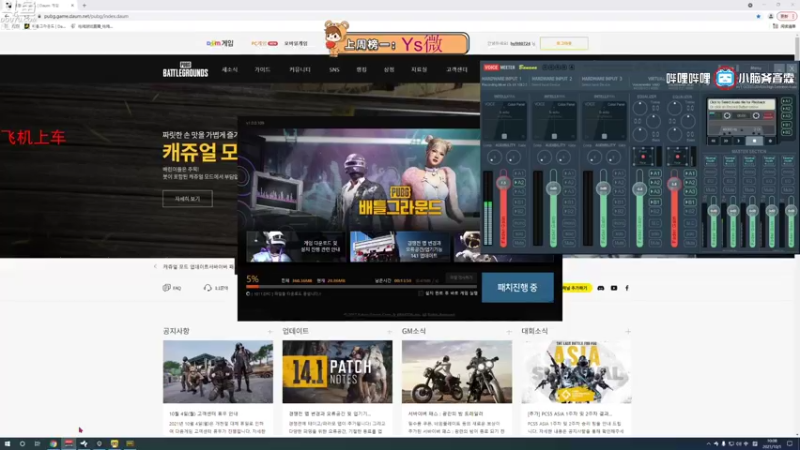The width and height of the screenshot is (800, 450).
Task: Solo the Hardware Input 3 strip
Action: click(x=619, y=234)
